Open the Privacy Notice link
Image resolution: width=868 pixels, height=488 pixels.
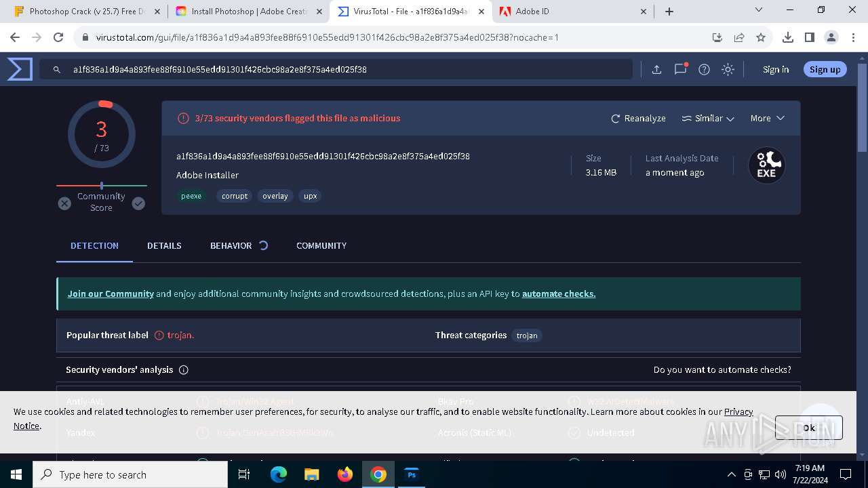(738, 411)
